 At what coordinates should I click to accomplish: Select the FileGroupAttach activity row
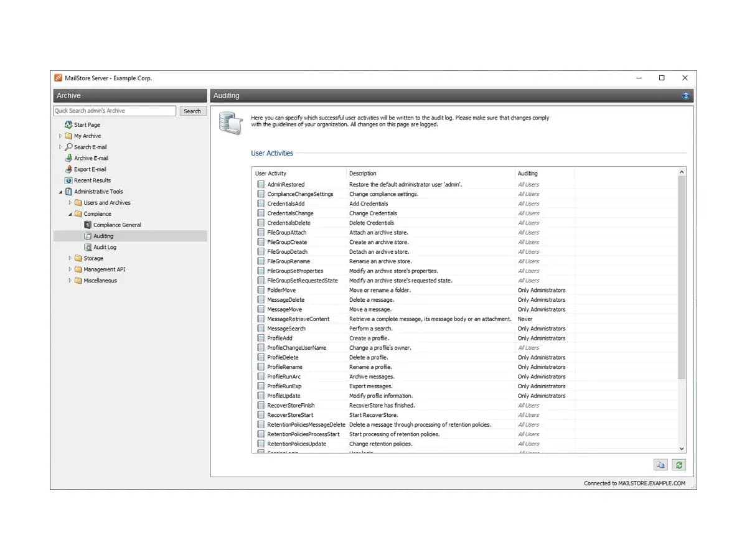coord(465,233)
